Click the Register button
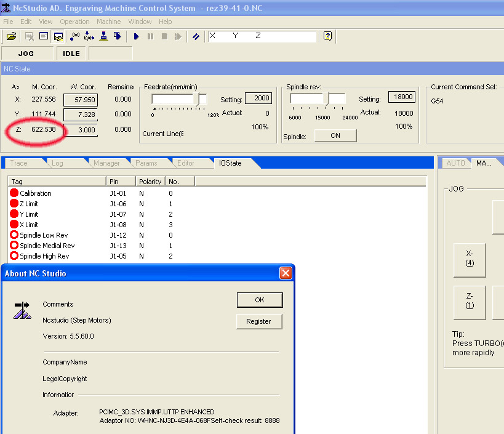 tap(259, 321)
